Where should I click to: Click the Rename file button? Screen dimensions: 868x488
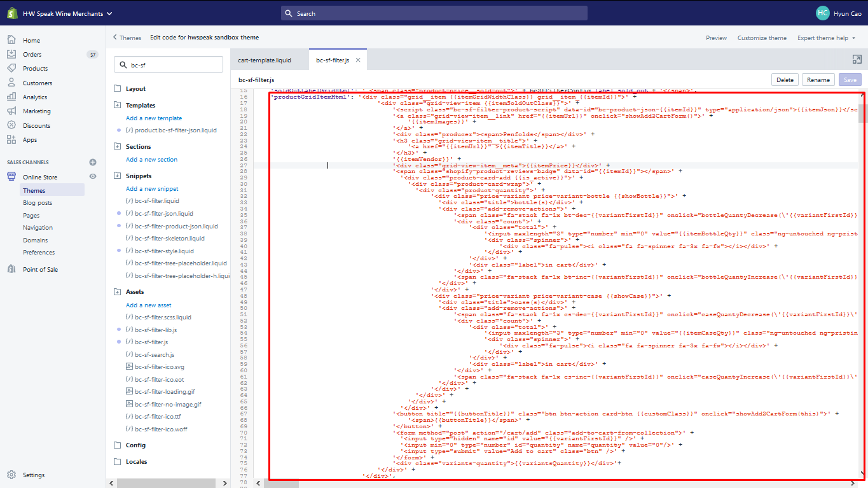coord(818,80)
